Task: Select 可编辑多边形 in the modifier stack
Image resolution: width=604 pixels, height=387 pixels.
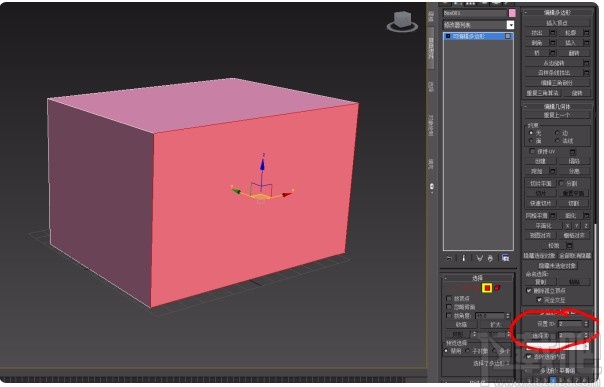Action: tap(478, 36)
